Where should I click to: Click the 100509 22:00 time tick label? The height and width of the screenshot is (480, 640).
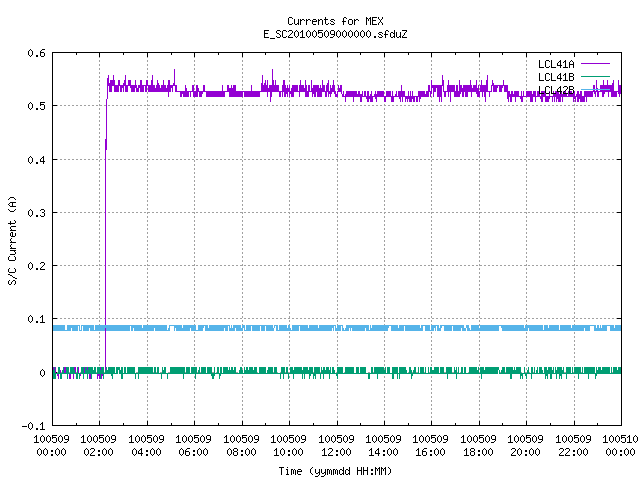pyautogui.click(x=573, y=446)
